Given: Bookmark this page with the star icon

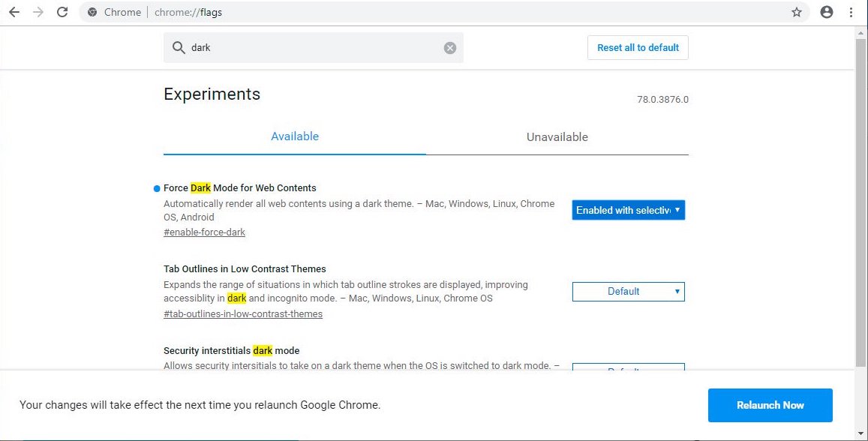Looking at the screenshot, I should [797, 12].
